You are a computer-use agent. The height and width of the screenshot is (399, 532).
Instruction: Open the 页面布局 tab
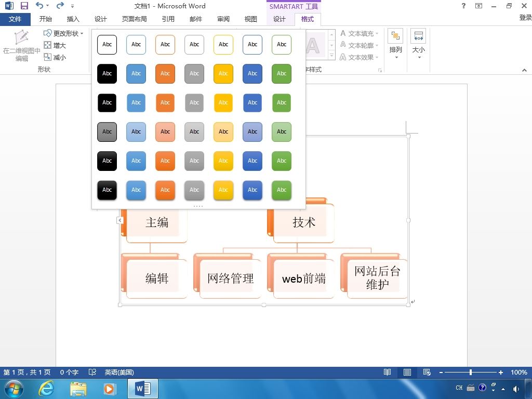click(135, 19)
